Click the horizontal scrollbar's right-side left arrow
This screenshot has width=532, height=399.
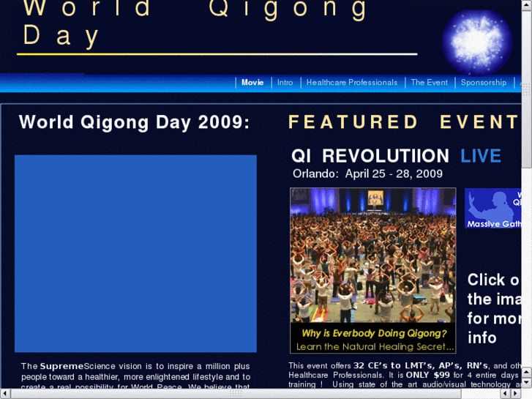click(505, 394)
